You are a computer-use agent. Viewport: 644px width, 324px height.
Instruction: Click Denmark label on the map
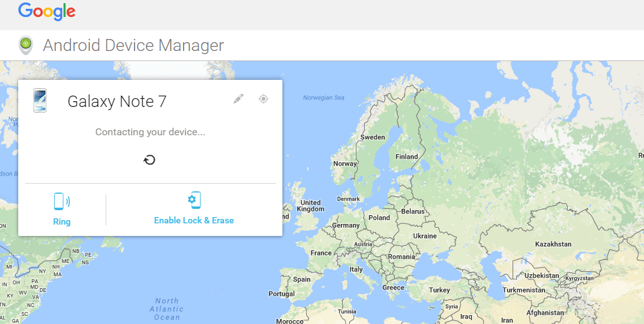pyautogui.click(x=348, y=199)
